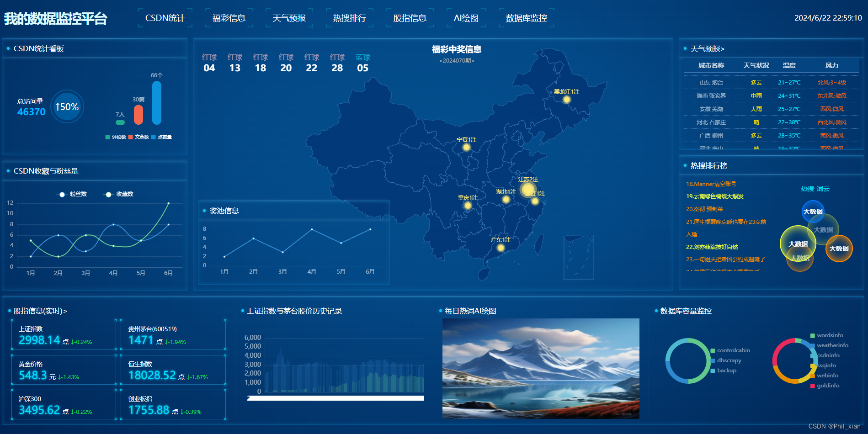868x434 pixels.
Task: Click the 安徽 芜湖 weather row
Action: tap(772, 109)
